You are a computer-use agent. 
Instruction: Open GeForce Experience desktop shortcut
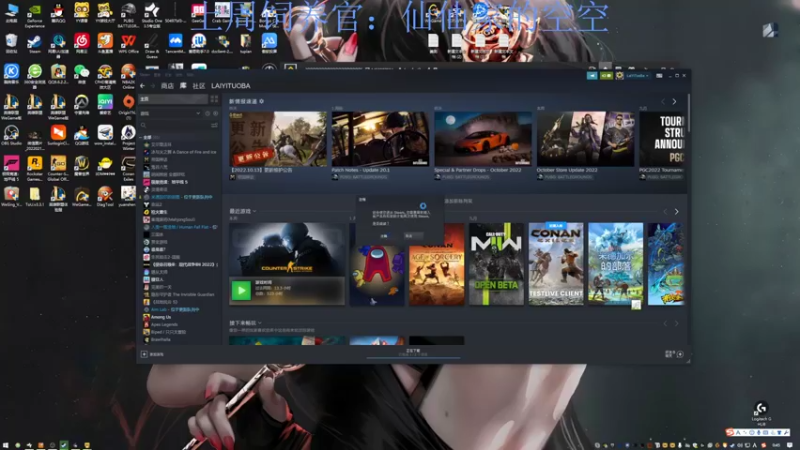[34, 15]
